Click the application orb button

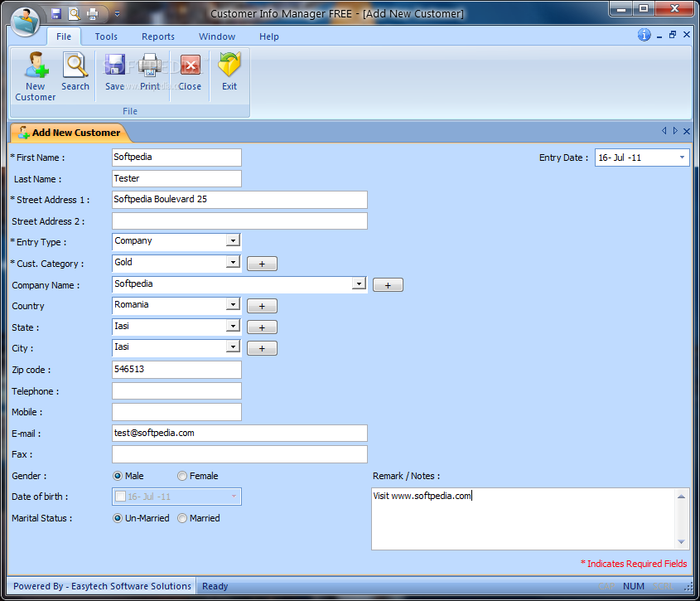26,20
